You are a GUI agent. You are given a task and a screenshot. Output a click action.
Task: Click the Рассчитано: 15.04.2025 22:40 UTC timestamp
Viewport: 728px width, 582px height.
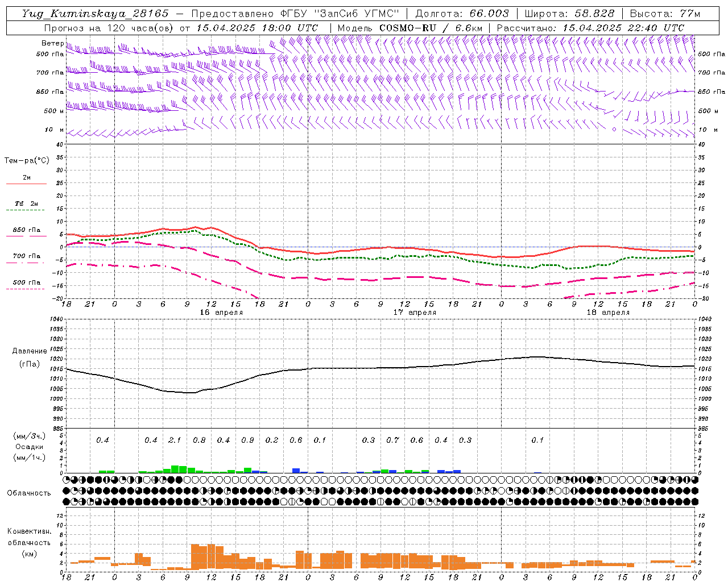tap(590, 28)
